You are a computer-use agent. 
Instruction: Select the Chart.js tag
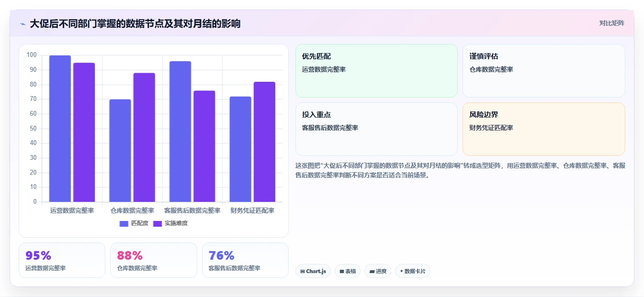[x=313, y=271]
